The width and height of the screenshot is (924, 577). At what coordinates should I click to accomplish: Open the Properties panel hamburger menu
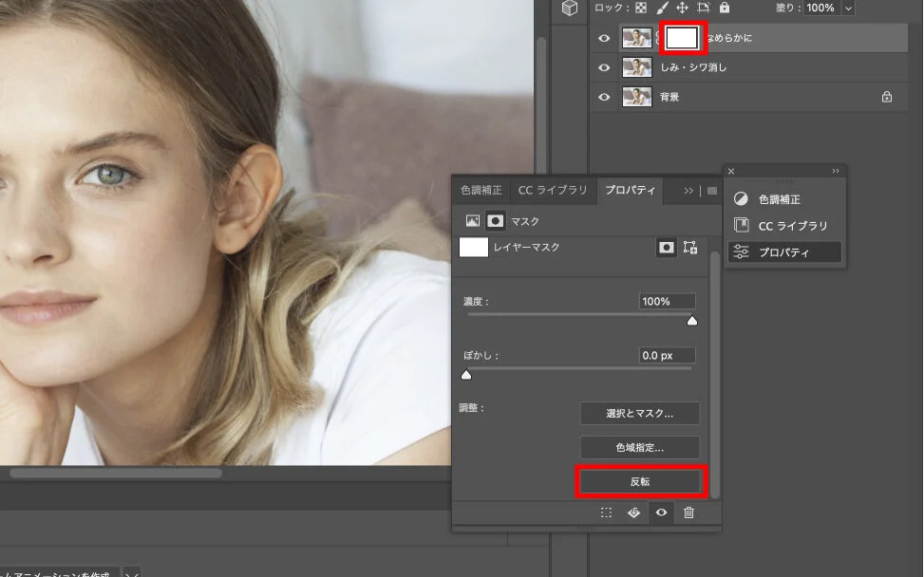click(711, 191)
